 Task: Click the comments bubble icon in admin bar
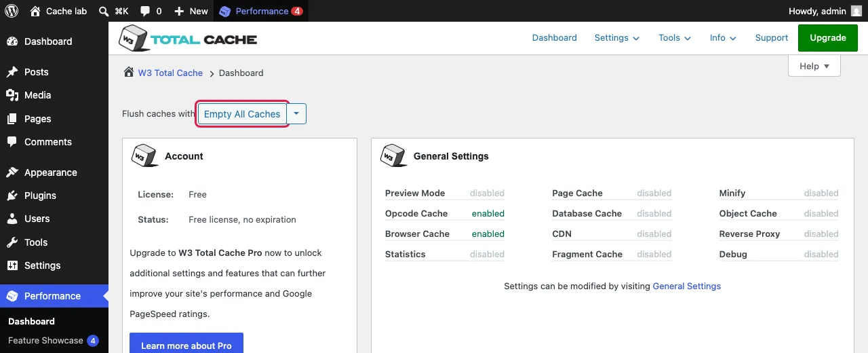pyautogui.click(x=145, y=11)
